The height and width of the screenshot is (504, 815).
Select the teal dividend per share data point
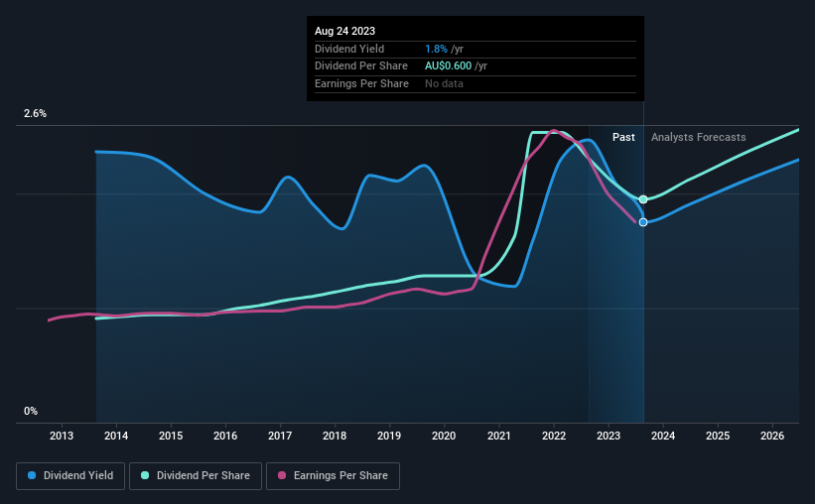pyautogui.click(x=643, y=199)
